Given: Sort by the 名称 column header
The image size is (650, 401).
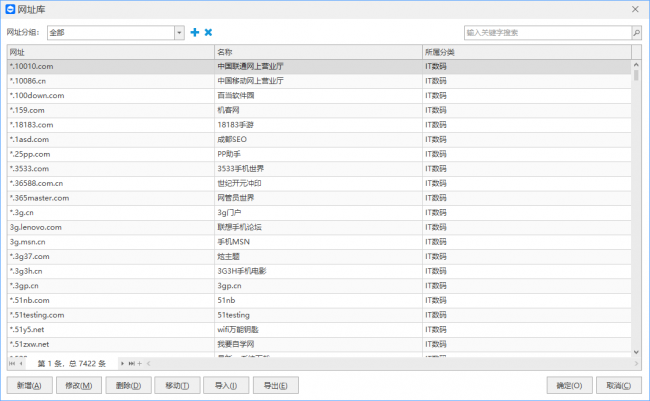Looking at the screenshot, I should click(x=318, y=52).
